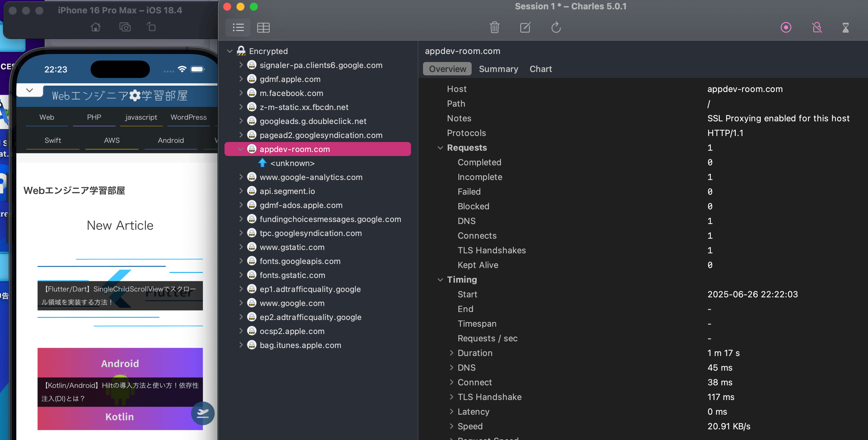
Task: Click the globe icon of m.facebook.com
Action: (252, 93)
